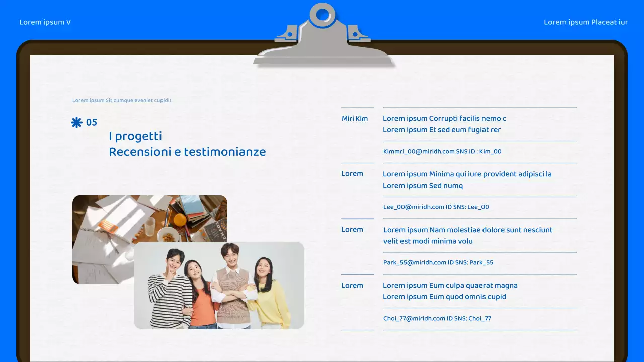This screenshot has height=362, width=644.
Task: Open the Lee_00@miridh.com contact line
Action: click(436, 207)
